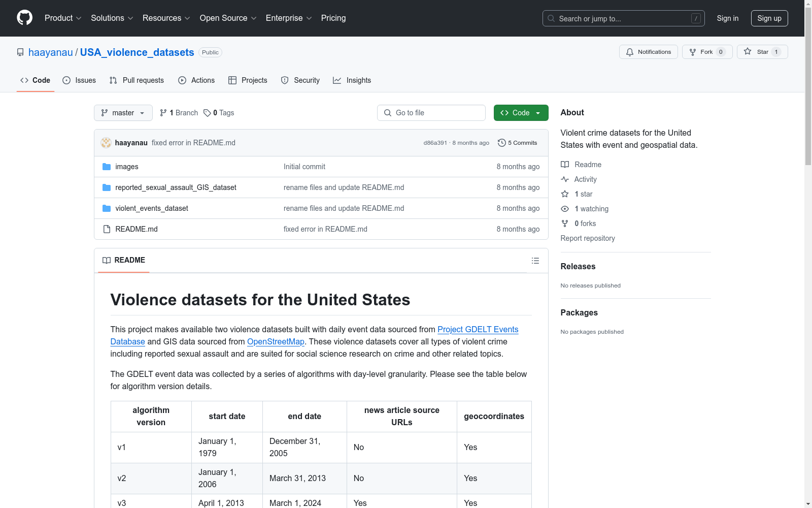Open the README.md file
This screenshot has height=508, width=812.
click(137, 229)
